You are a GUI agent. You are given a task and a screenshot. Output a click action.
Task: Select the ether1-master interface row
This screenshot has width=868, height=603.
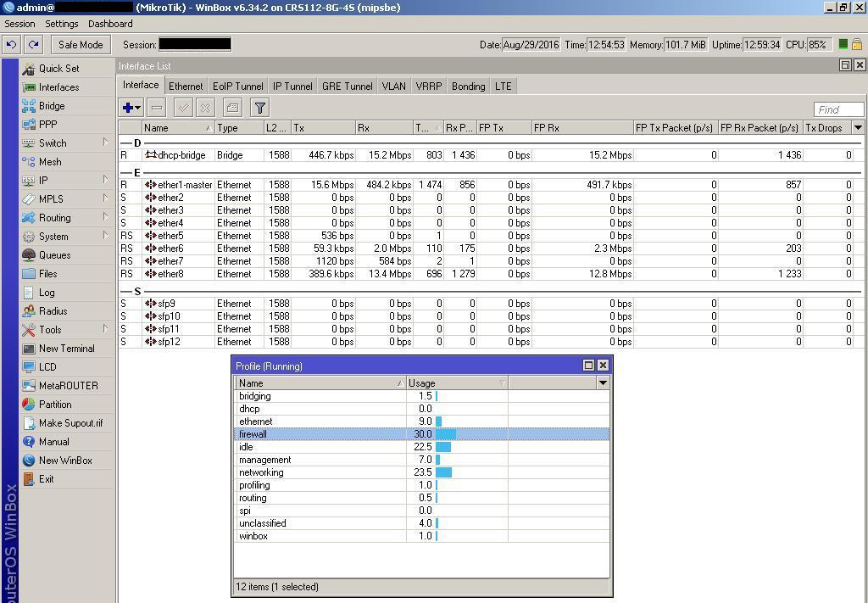185,185
